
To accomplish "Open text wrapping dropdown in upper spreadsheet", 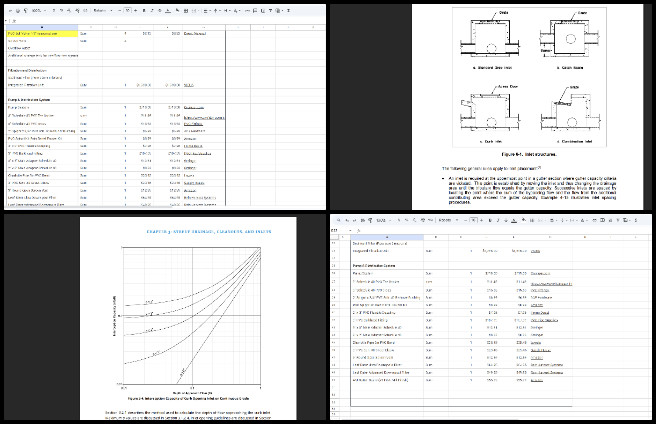I will 226,10.
